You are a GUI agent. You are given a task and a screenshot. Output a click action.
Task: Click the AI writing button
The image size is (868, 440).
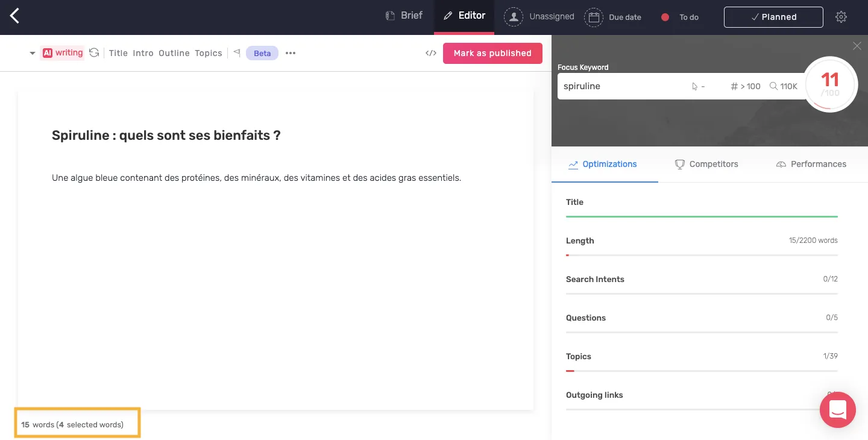pyautogui.click(x=63, y=53)
